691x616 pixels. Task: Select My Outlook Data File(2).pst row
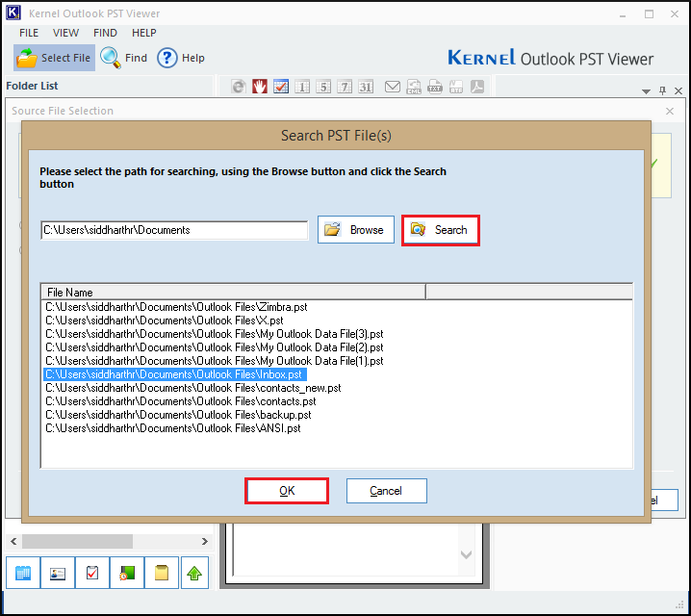pyautogui.click(x=215, y=347)
